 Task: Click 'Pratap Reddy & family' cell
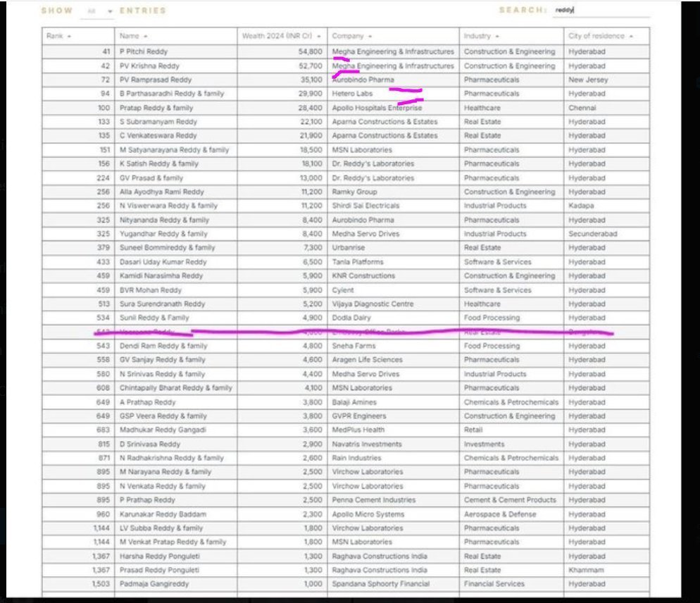[x=175, y=108]
